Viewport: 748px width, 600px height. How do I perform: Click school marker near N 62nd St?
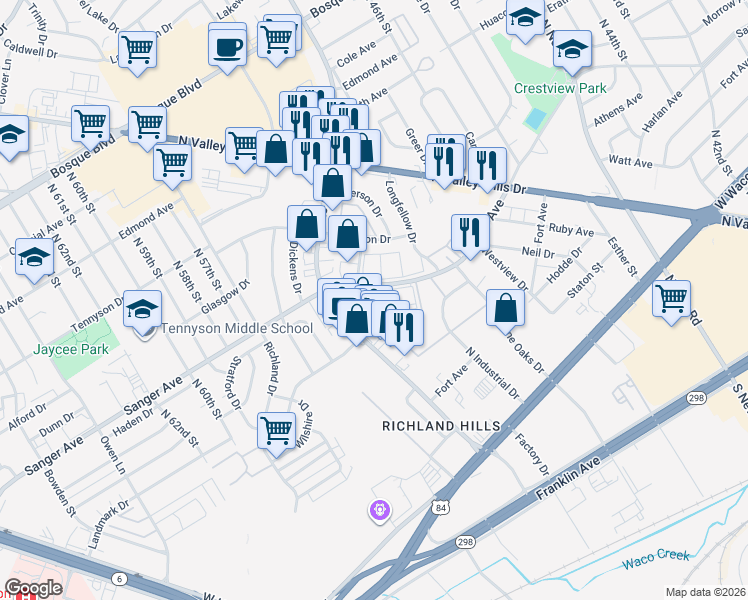coord(35,258)
